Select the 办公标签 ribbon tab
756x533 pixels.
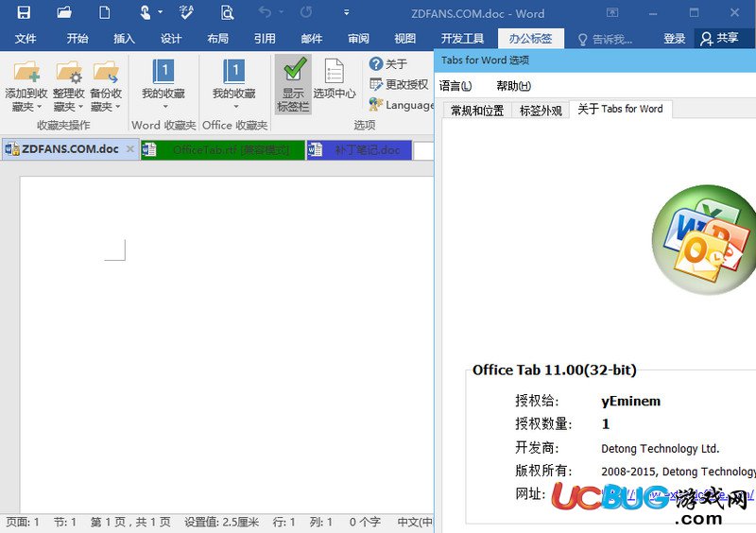530,39
